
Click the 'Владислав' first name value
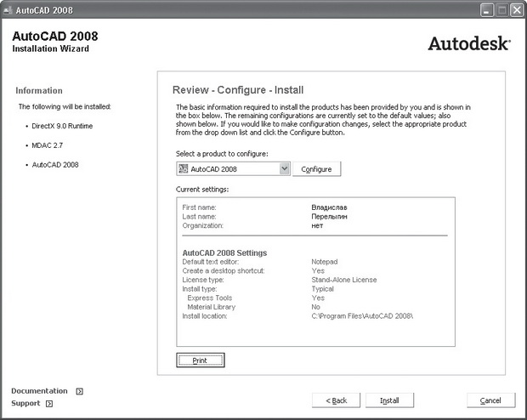(329, 207)
